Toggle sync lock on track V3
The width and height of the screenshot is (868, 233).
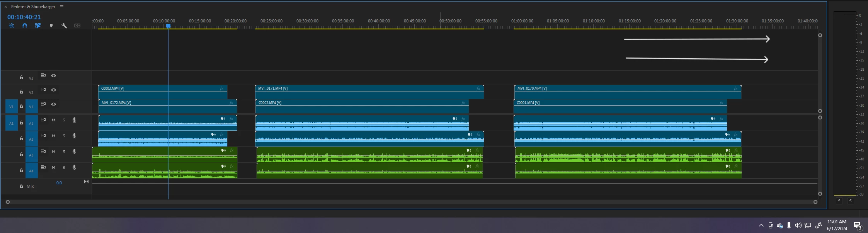43,75
